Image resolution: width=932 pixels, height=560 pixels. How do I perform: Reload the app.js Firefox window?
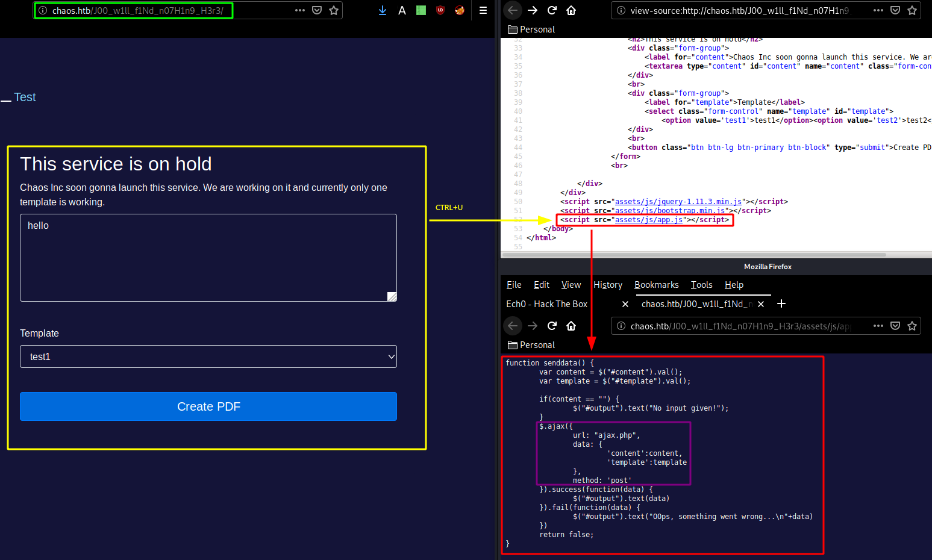point(552,326)
